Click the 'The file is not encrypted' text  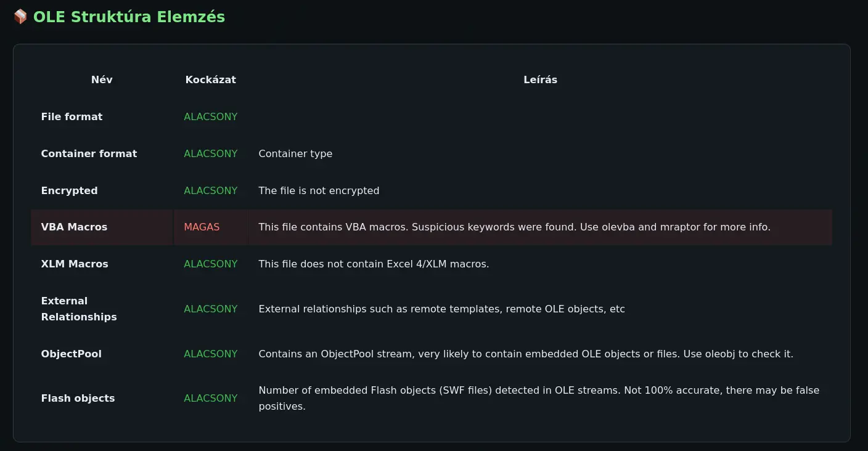pyautogui.click(x=319, y=190)
